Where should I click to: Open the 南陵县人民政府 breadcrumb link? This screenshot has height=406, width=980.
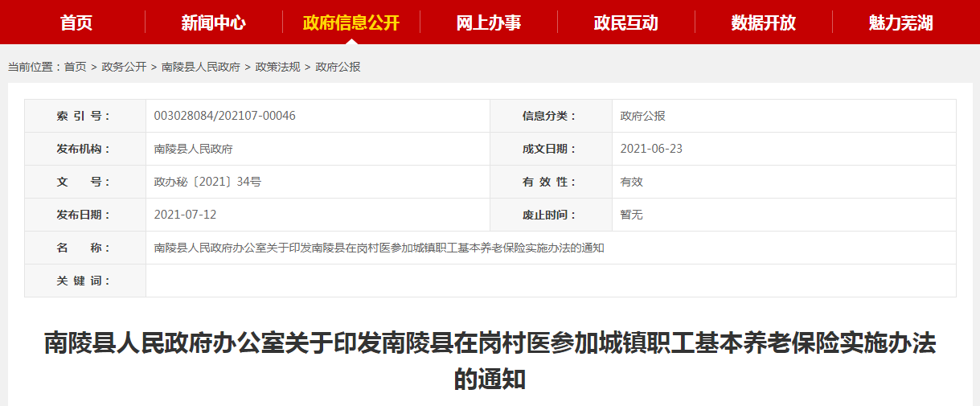coord(201,68)
